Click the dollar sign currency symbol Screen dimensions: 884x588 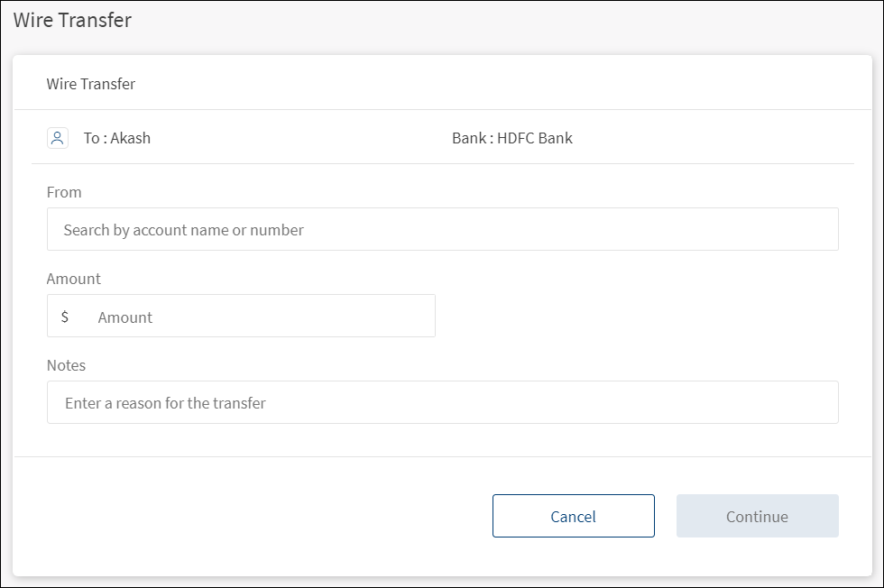[x=65, y=317]
